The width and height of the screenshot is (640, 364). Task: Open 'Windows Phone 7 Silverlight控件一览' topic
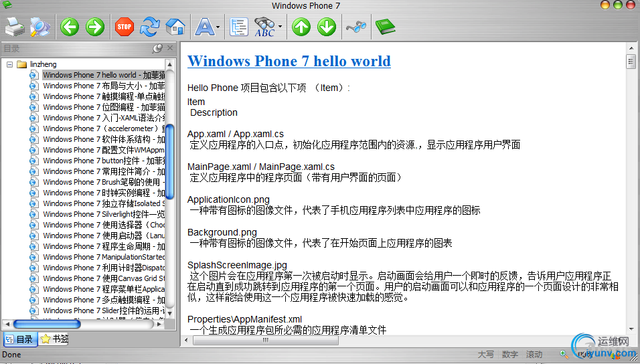pyautogui.click(x=104, y=214)
